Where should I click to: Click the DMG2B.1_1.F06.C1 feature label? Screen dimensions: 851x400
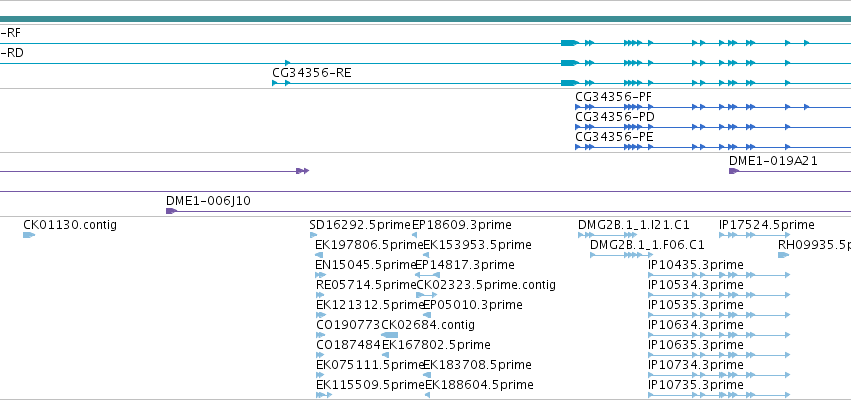click(647, 245)
